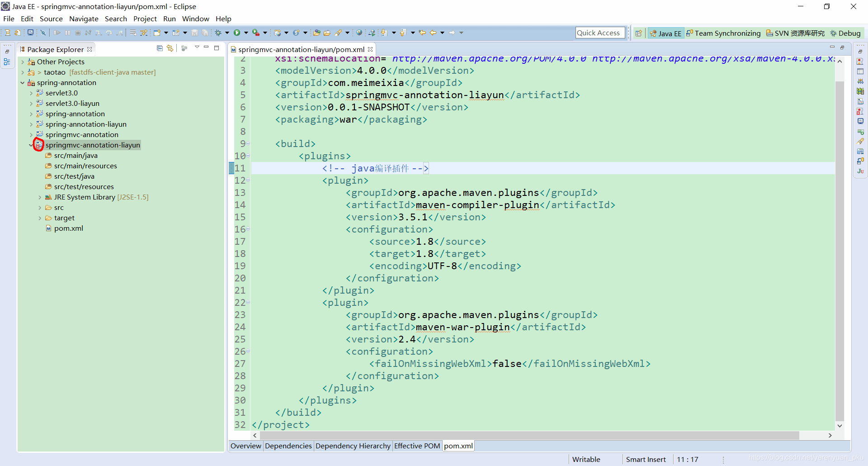This screenshot has height=466, width=868.
Task: Click the Suspend debug icon
Action: pos(67,33)
